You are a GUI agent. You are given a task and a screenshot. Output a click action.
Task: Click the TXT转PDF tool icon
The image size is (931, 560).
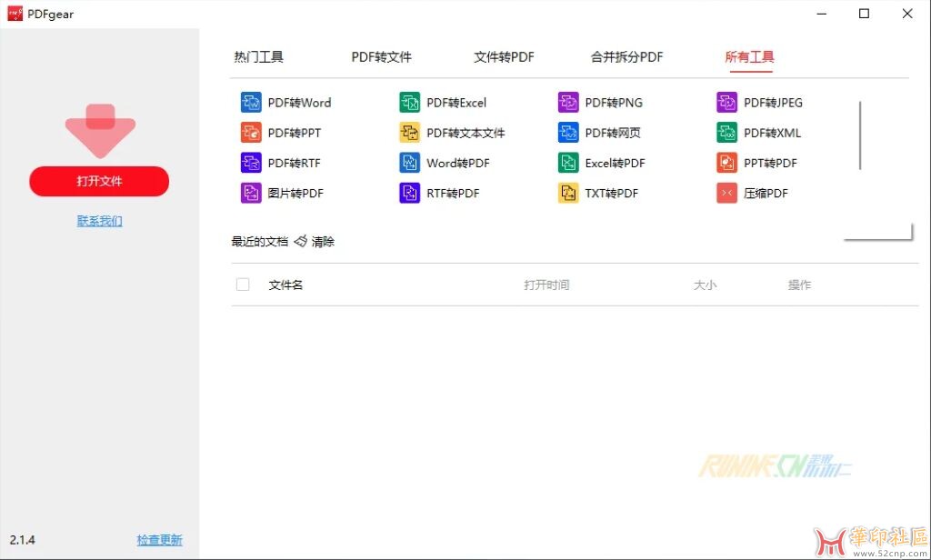568,193
